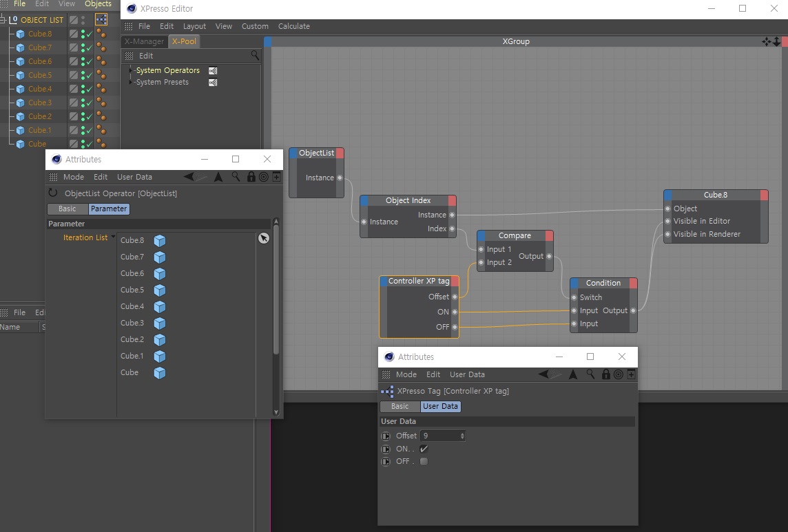Image resolution: width=788 pixels, height=532 pixels.
Task: Open the Objects menu in Object Manager
Action: (x=98, y=4)
